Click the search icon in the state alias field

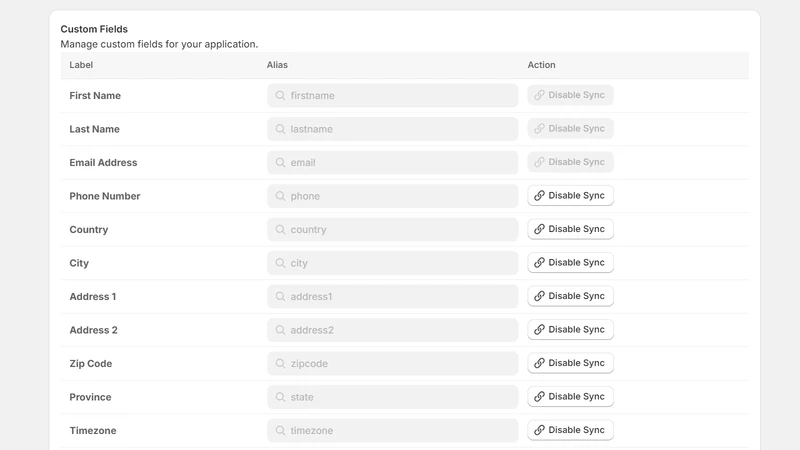point(280,397)
